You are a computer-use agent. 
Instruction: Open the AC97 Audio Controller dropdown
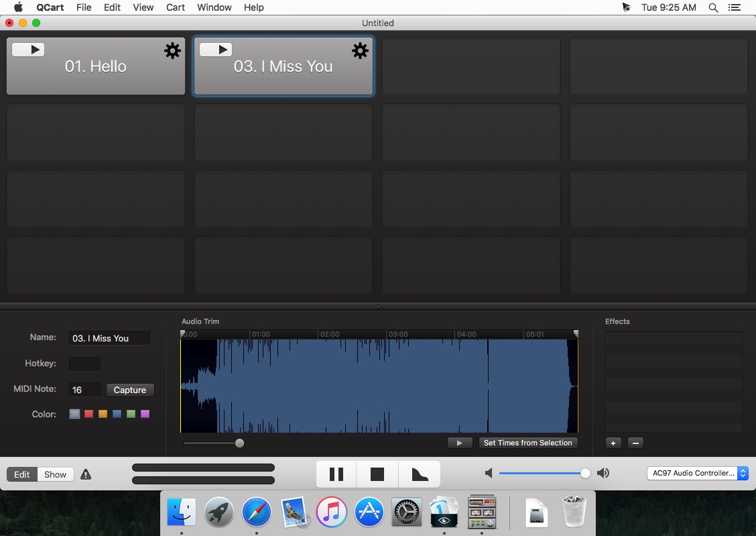pos(697,474)
